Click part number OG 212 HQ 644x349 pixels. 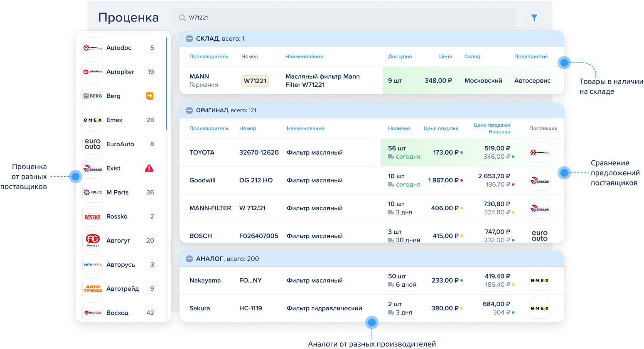[x=256, y=180]
